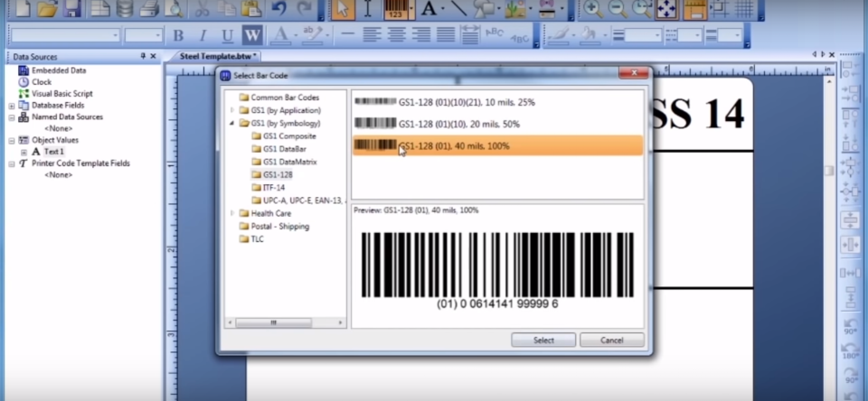Screen dimensions: 868x401
Task: Select Text 1 object value
Action: click(x=48, y=152)
